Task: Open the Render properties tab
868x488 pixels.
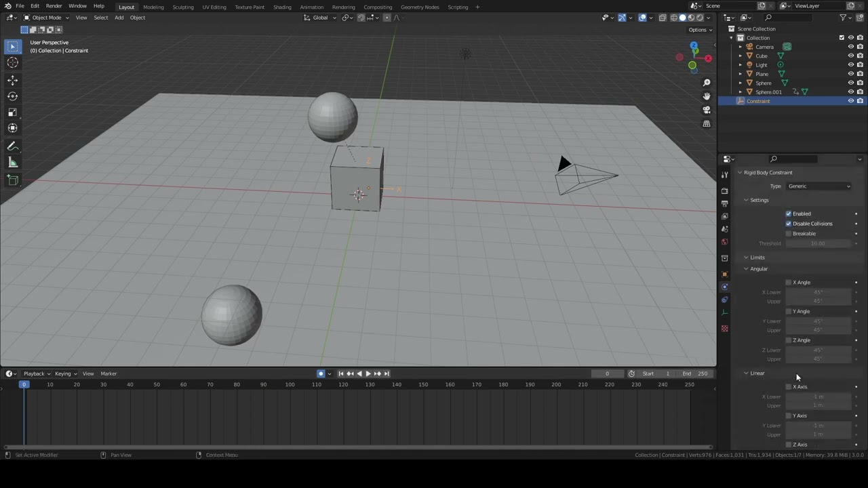Action: 724,190
